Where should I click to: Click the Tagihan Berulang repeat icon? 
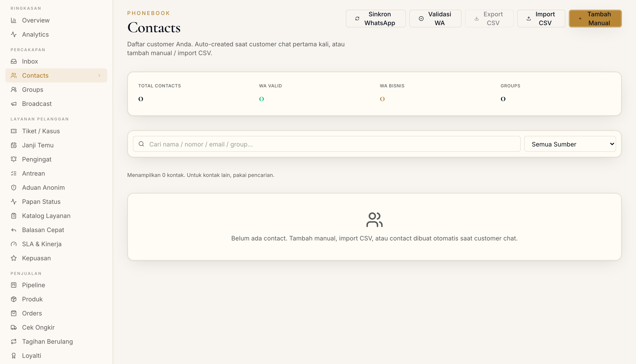[14, 341]
